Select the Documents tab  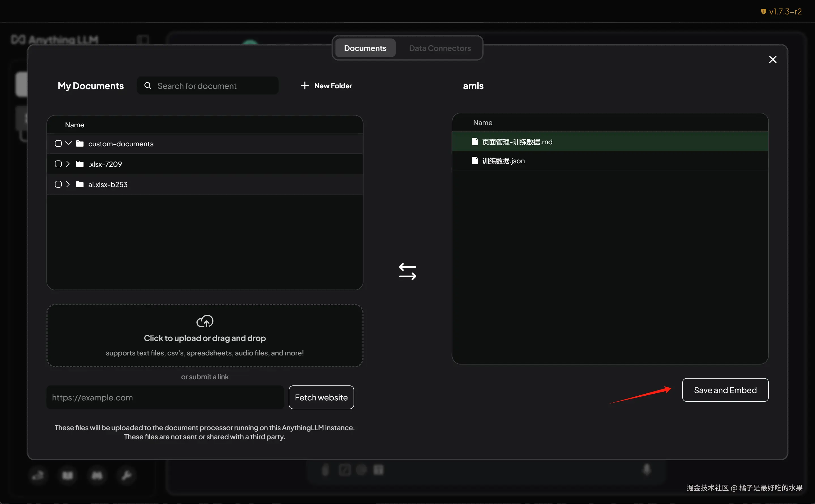click(365, 48)
